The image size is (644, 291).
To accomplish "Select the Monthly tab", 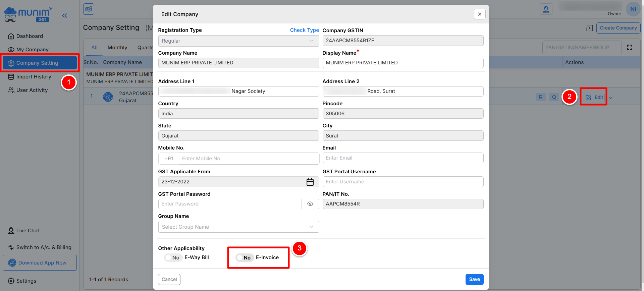I will click(x=117, y=48).
